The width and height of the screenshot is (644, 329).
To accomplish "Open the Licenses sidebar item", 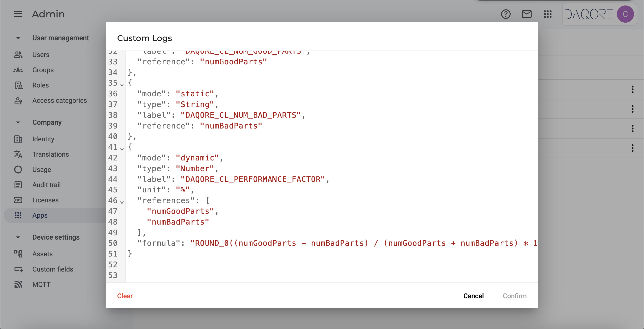I will (x=45, y=200).
